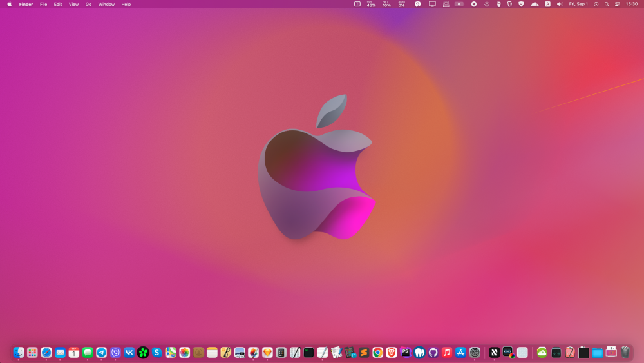This screenshot has width=644, height=363.
Task: Open the volume control in menu bar
Action: [560, 4]
